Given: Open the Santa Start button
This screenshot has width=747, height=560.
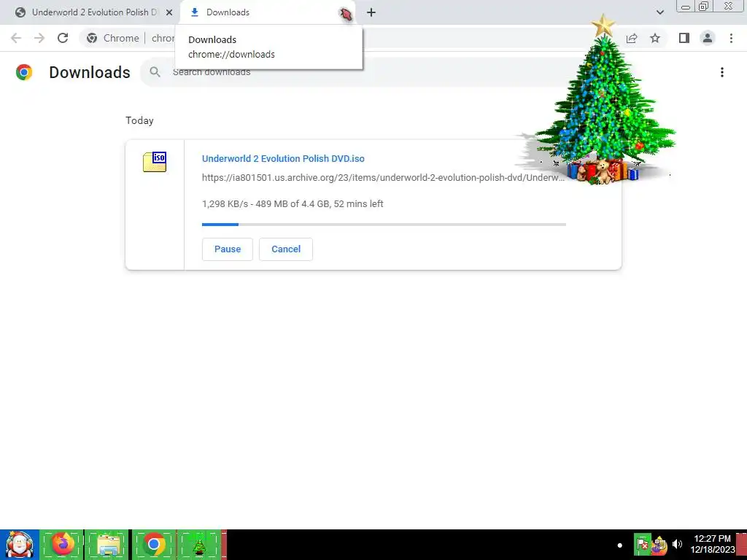Looking at the screenshot, I should (20, 544).
